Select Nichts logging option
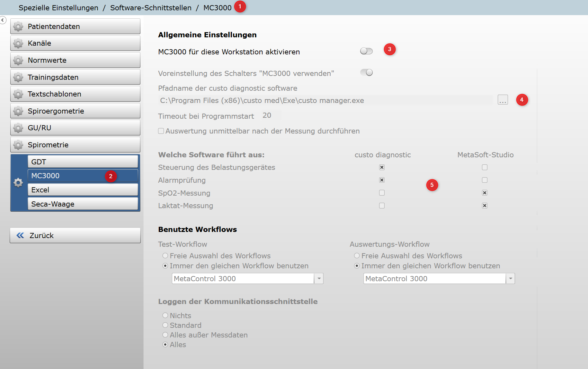 tap(165, 316)
